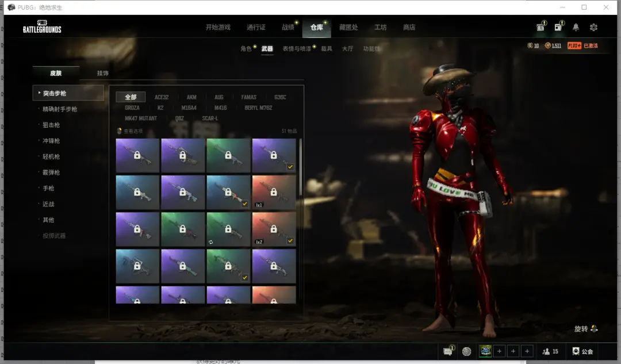Viewport: 621px width, 364px height.
Task: Select the 精确射手步枪 category
Action: click(x=60, y=109)
